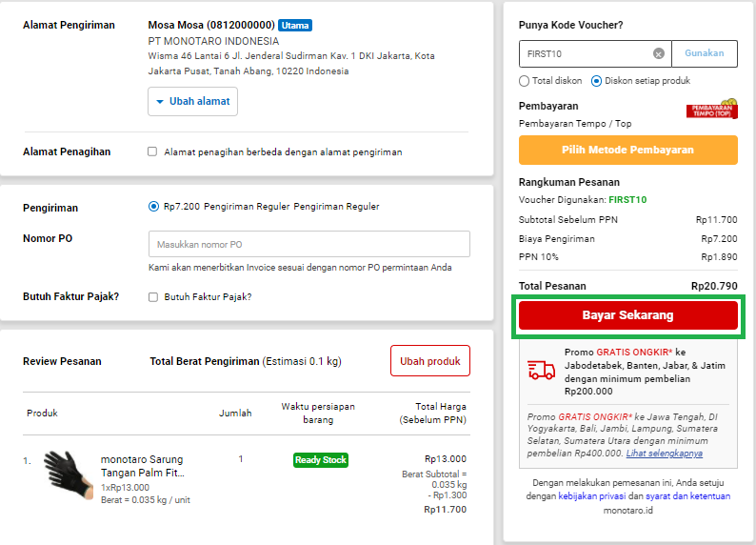The height and width of the screenshot is (545, 756).
Task: Click the PT MONOTARO INDONESIA company line
Action: click(213, 41)
